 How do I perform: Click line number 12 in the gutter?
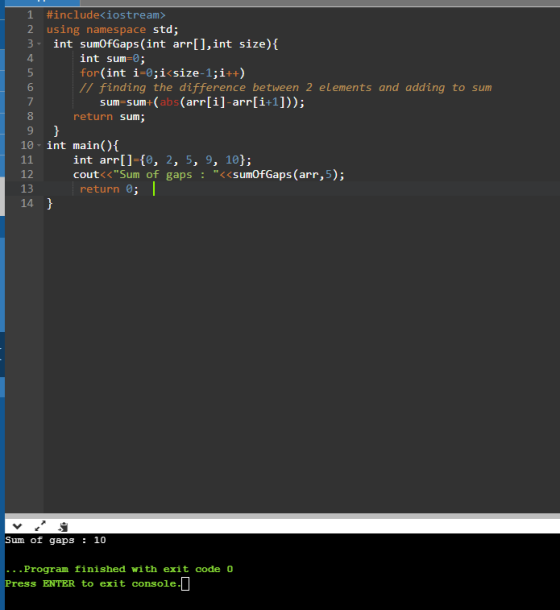click(x=27, y=174)
